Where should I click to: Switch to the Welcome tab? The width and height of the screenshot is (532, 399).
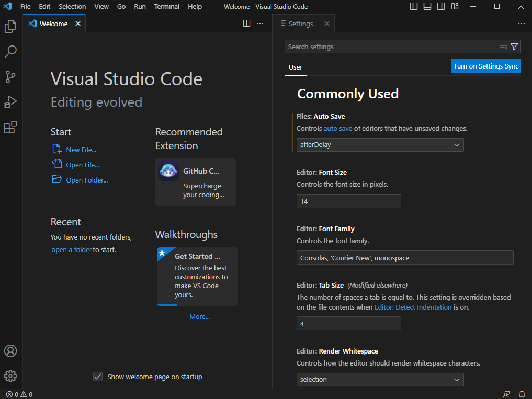[x=54, y=24]
